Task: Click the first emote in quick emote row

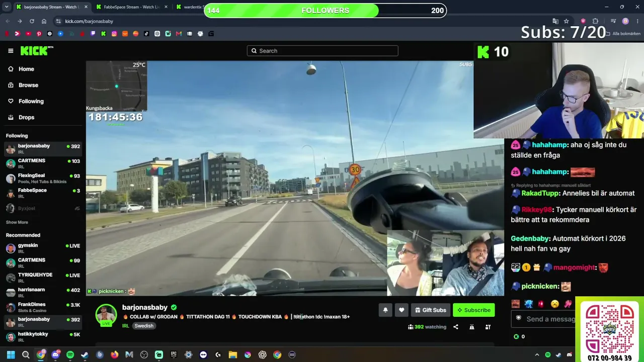Action: (x=516, y=304)
